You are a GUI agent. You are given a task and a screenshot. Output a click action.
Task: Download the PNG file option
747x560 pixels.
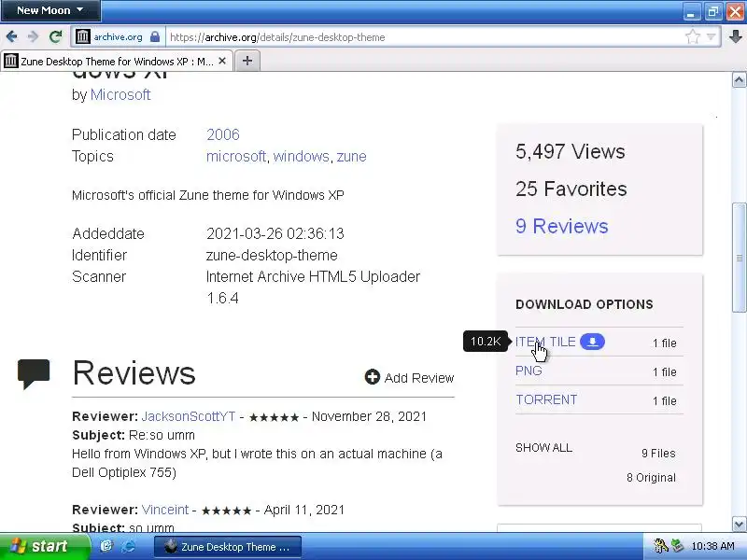coord(529,371)
